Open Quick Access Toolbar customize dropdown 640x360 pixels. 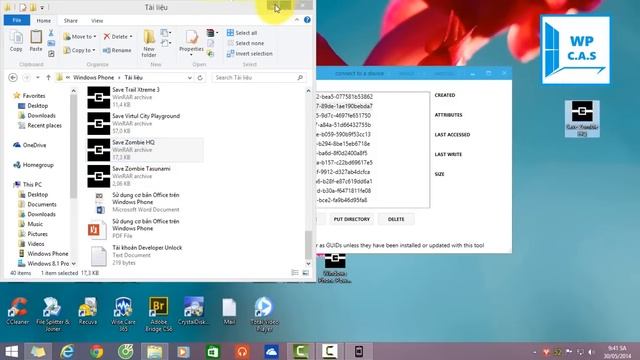pos(42,7)
